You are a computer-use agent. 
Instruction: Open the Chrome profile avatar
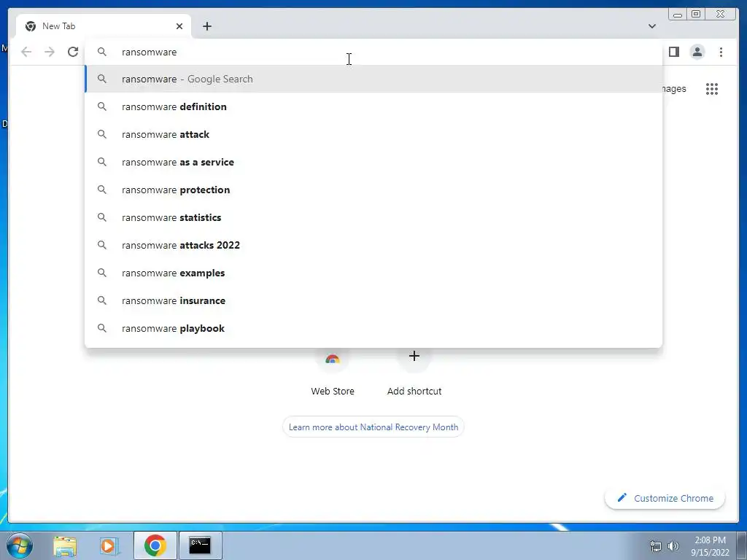tap(697, 52)
